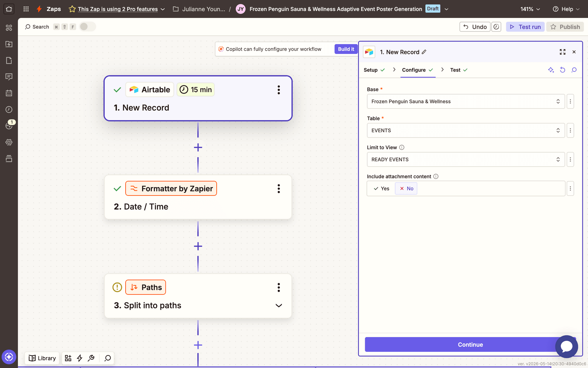
Task: Switch to the Test tab
Action: (x=459, y=70)
